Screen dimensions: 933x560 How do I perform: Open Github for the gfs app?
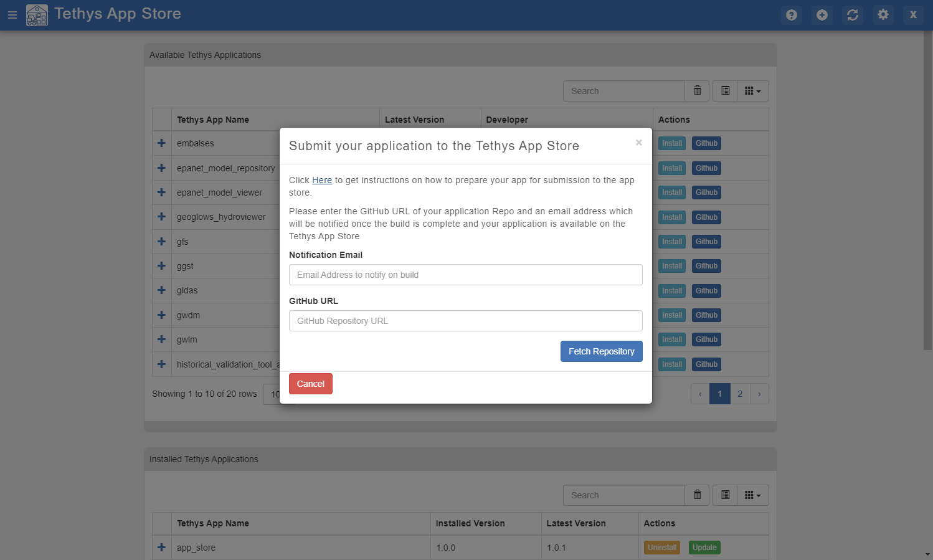(x=706, y=242)
